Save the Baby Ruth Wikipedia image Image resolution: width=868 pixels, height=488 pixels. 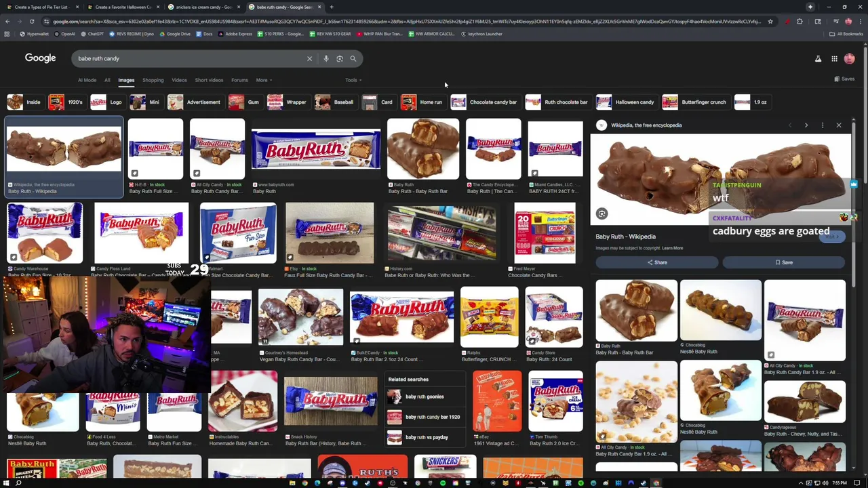783,262
